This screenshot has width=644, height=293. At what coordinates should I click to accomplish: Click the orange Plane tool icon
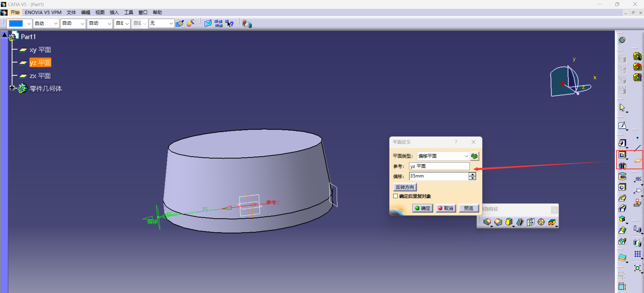tap(638, 160)
